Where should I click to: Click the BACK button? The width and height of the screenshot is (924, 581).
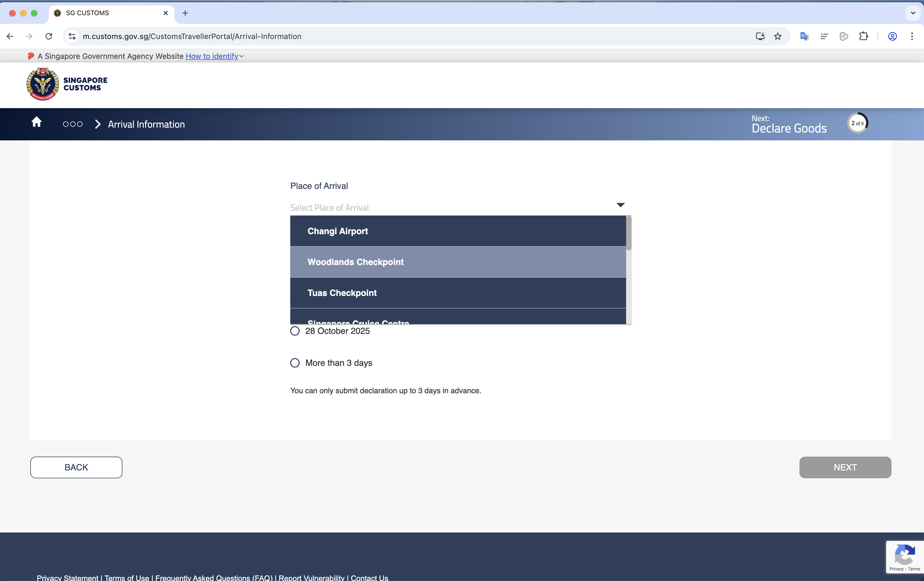coord(76,467)
